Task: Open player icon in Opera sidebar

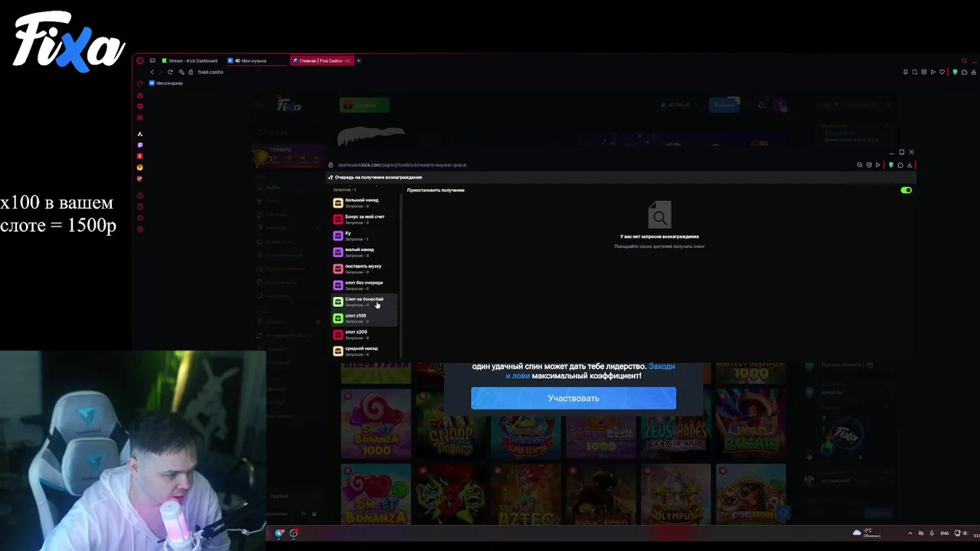Action: pos(140,196)
